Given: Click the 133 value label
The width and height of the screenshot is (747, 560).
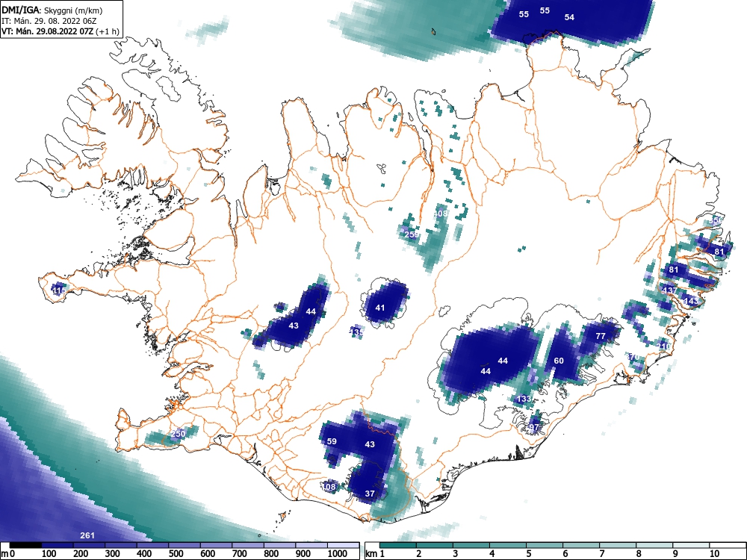Looking at the screenshot, I should tap(524, 399).
